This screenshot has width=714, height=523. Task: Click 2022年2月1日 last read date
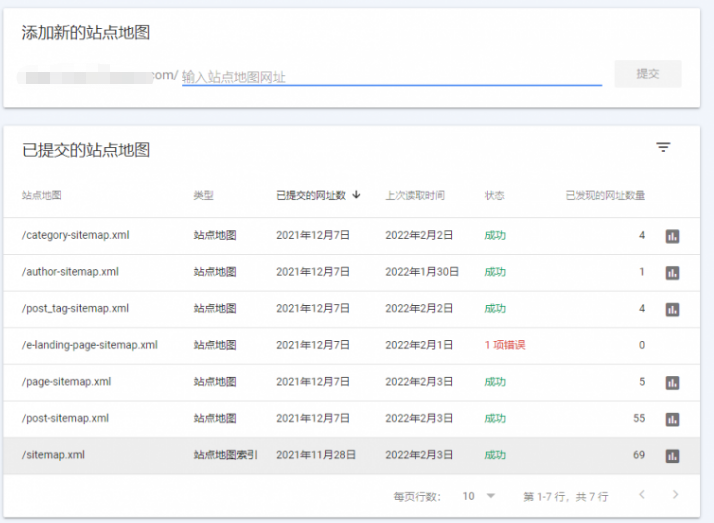[419, 345]
